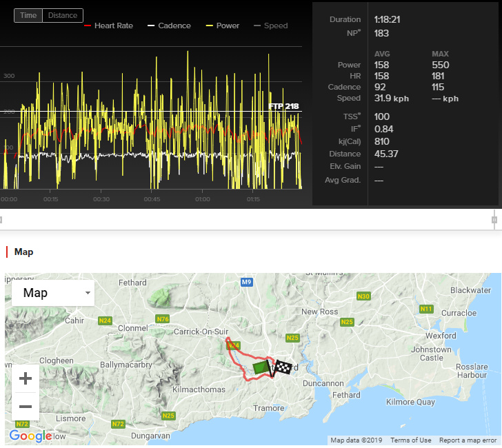Image resolution: width=502 pixels, height=448 pixels.
Task: Click the green start flag marker
Action: [x=262, y=368]
